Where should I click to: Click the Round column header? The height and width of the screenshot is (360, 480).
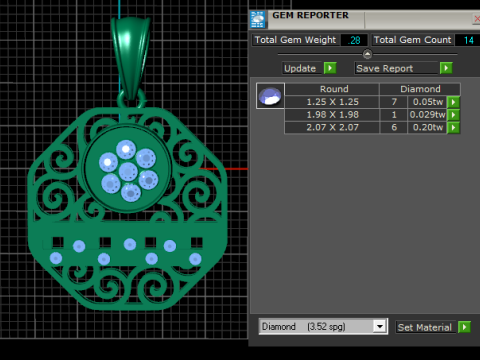pyautogui.click(x=332, y=89)
